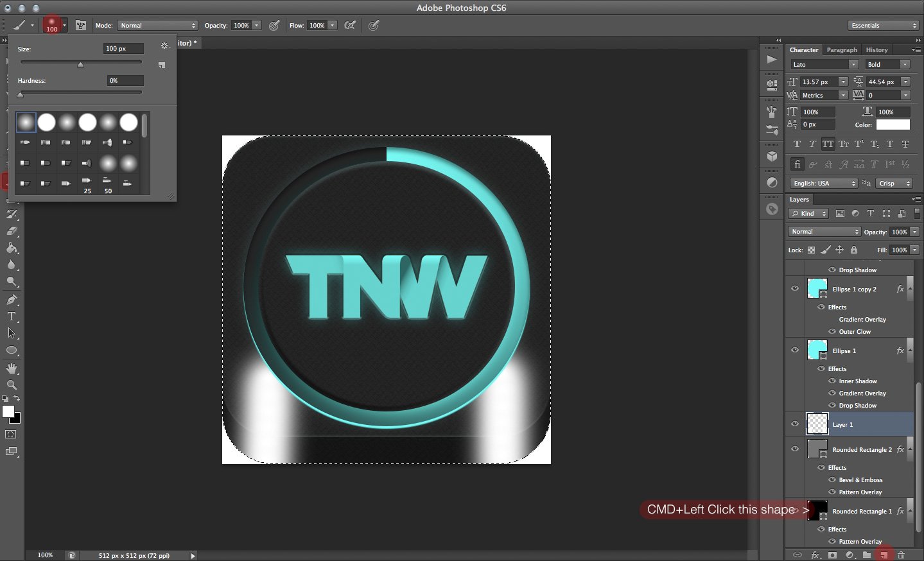This screenshot has height=561, width=924.
Task: Lock transparent pixels
Action: coord(812,250)
